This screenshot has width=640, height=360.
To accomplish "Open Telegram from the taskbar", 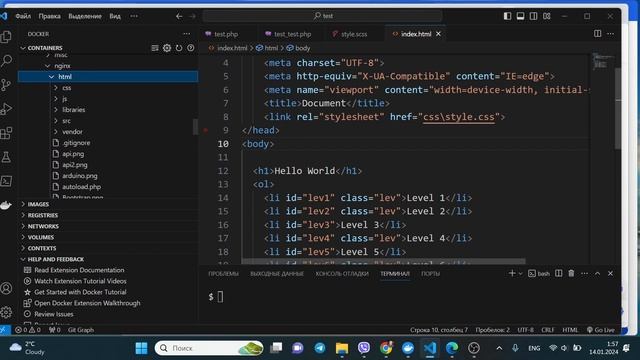I will click(x=320, y=348).
